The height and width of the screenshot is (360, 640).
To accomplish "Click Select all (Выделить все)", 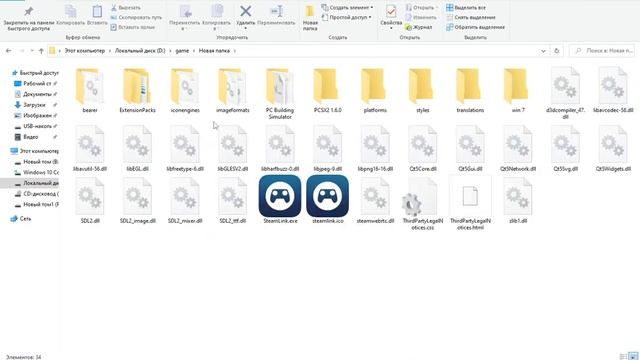I will pyautogui.click(x=466, y=8).
